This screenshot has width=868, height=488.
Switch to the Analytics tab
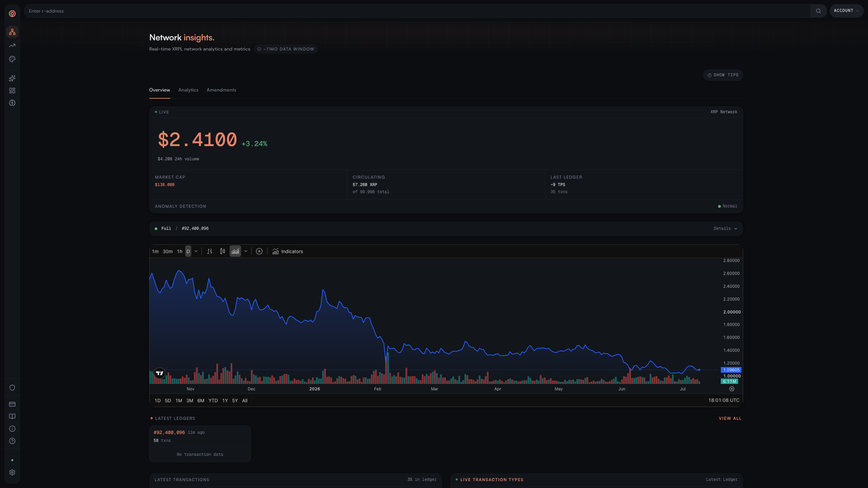188,90
